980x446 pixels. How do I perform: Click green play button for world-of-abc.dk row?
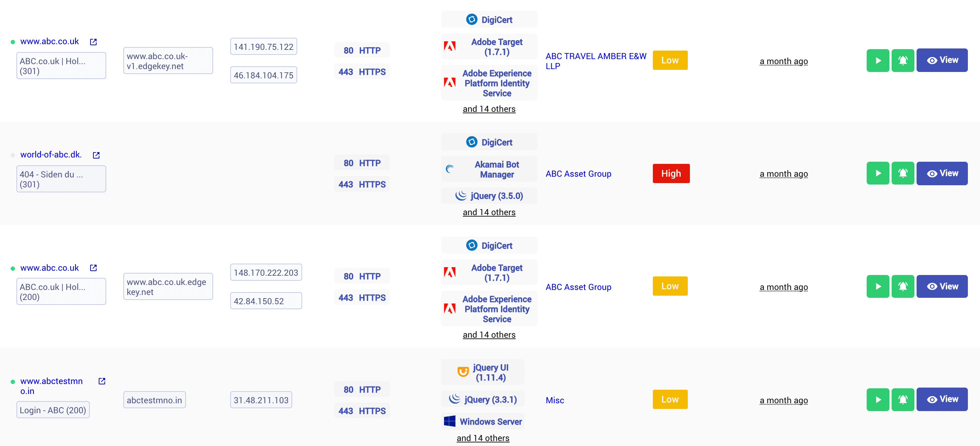tap(878, 173)
